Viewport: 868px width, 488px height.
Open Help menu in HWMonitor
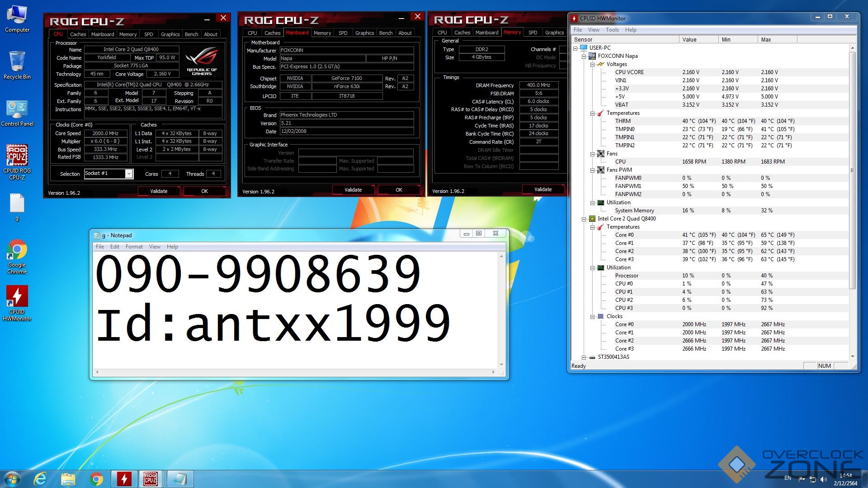point(631,30)
